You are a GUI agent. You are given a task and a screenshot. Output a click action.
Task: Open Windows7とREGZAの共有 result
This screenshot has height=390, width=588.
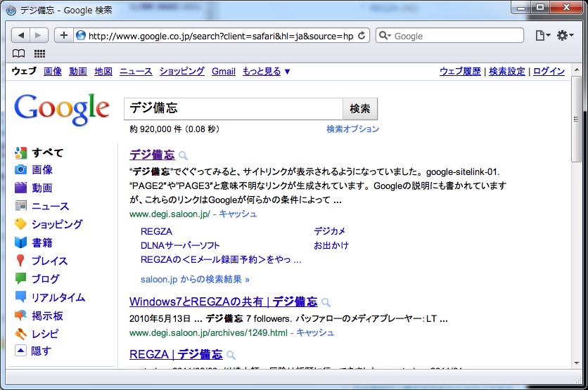(224, 301)
